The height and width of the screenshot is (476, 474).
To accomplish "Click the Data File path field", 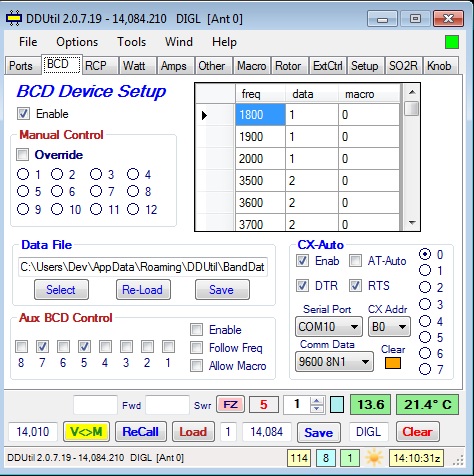I will [x=143, y=267].
